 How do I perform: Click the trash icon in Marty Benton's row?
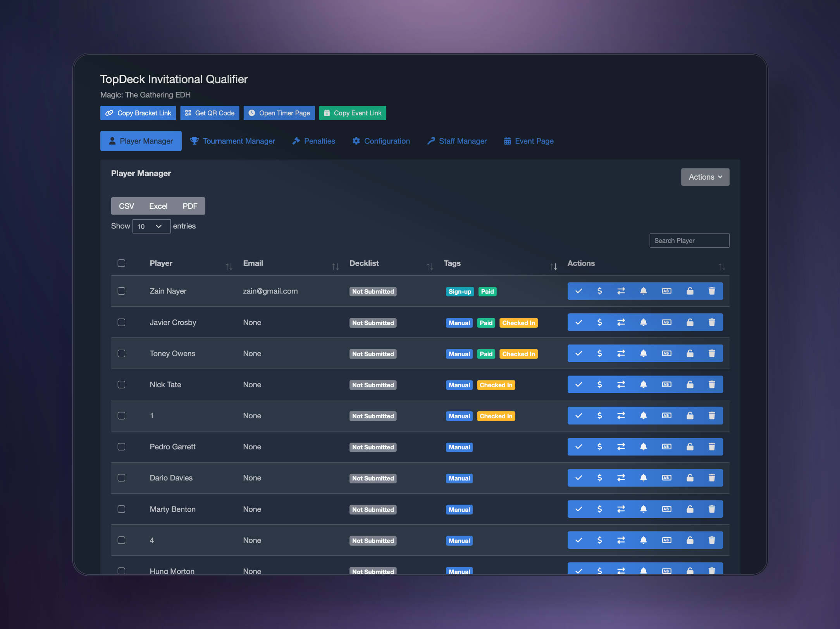(x=712, y=509)
